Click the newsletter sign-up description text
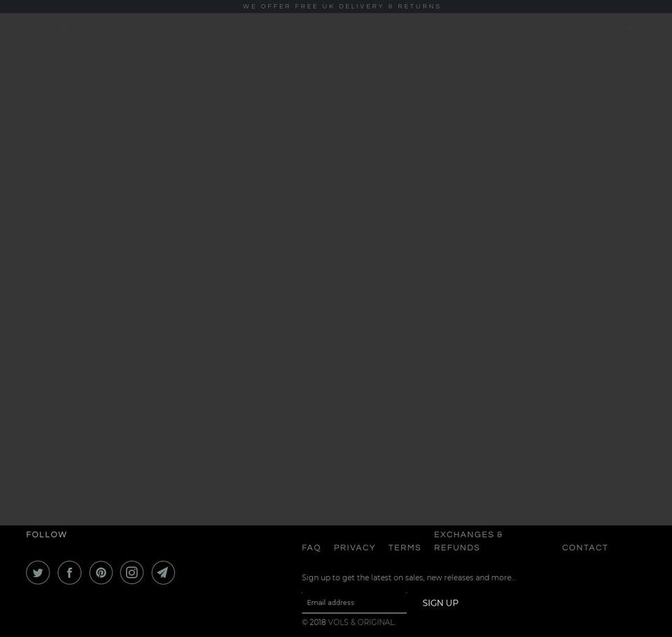 coord(408,577)
